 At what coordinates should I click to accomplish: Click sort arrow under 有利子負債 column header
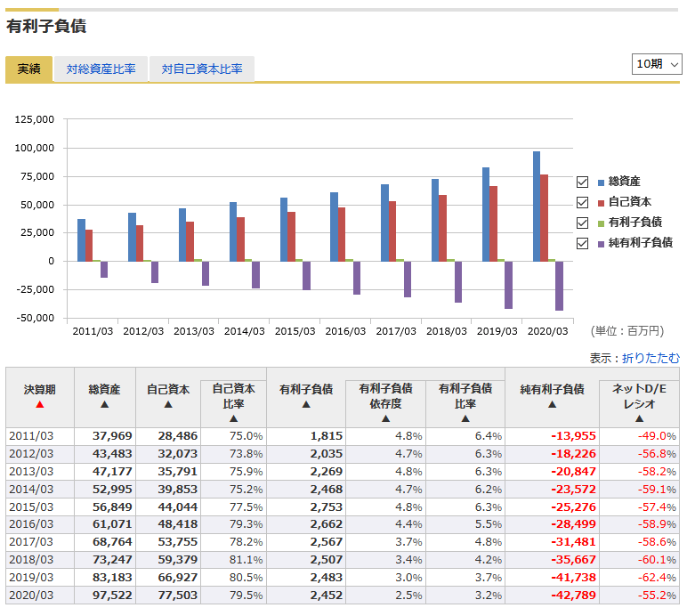click(x=305, y=404)
